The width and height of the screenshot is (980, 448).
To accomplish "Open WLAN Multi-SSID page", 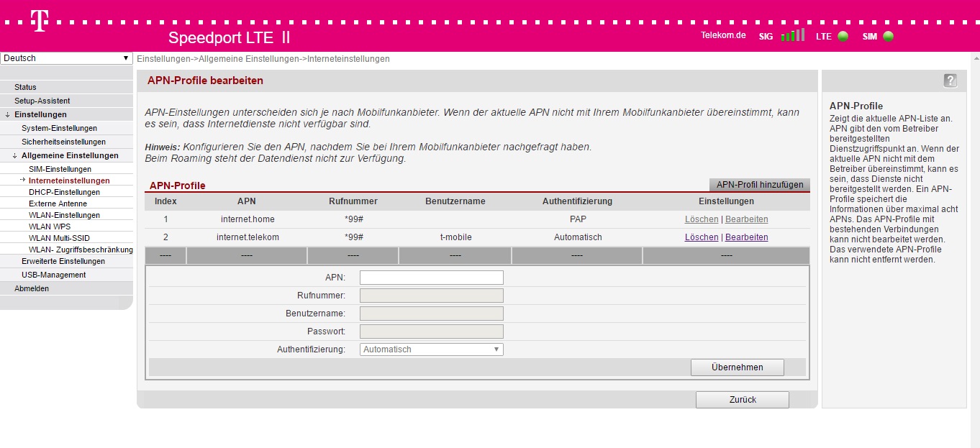I will pos(59,238).
